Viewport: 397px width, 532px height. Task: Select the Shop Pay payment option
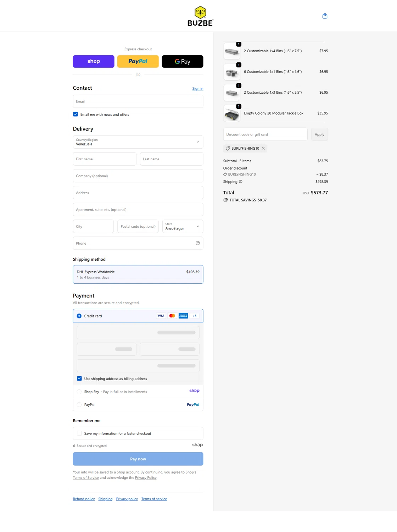coord(79,392)
